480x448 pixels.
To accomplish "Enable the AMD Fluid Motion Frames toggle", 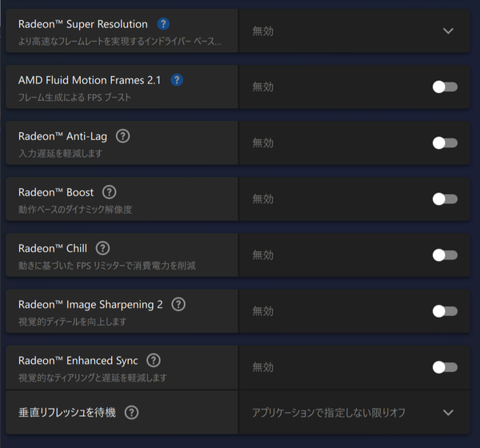I will point(445,87).
